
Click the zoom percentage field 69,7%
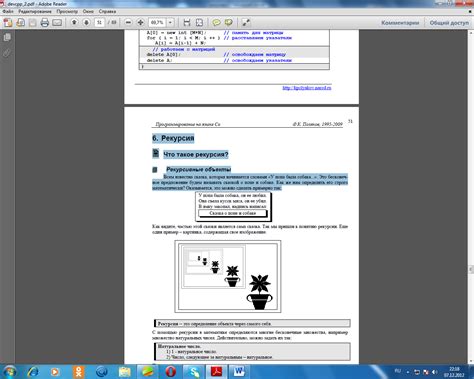157,23
